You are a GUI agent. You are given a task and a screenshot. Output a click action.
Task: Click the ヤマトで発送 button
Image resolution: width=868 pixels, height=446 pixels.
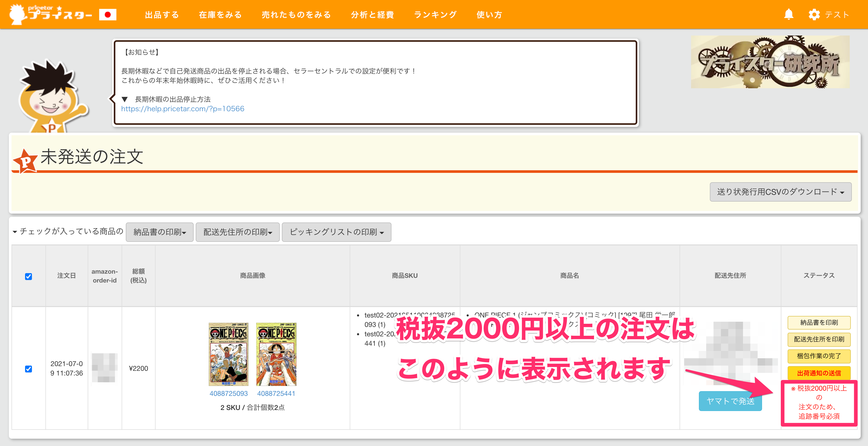tap(730, 401)
